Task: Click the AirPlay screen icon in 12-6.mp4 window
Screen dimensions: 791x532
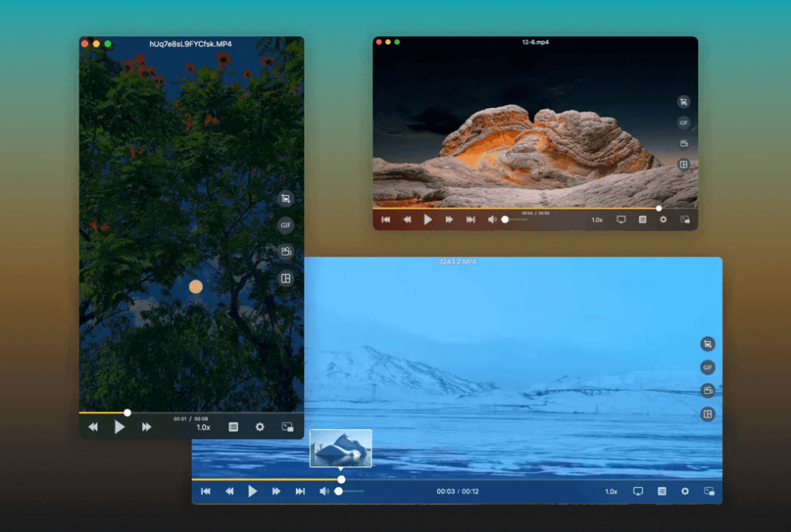Action: click(621, 219)
